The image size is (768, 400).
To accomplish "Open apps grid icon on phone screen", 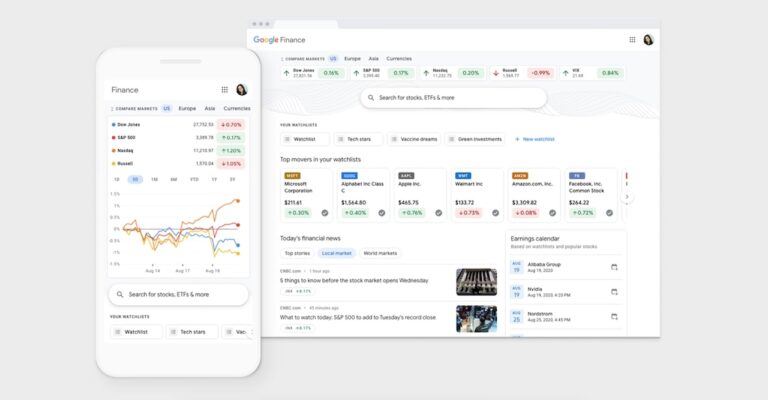I will click(224, 90).
